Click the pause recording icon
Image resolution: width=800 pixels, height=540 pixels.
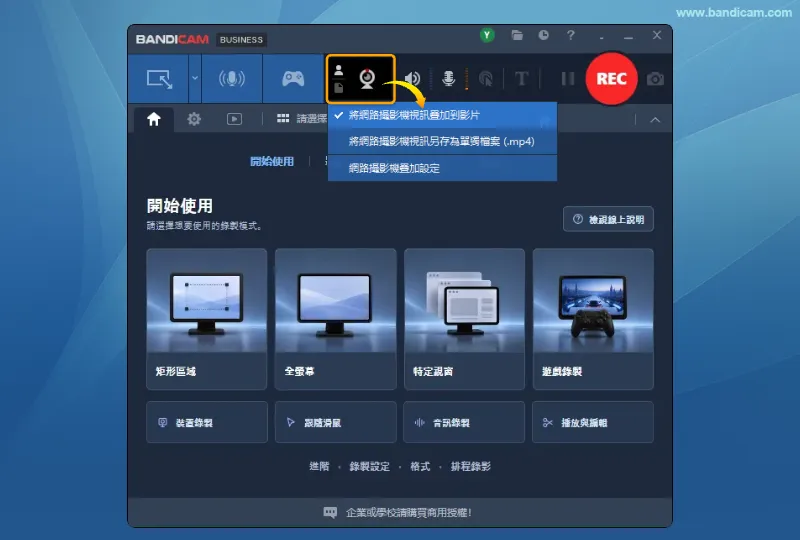tap(567, 79)
